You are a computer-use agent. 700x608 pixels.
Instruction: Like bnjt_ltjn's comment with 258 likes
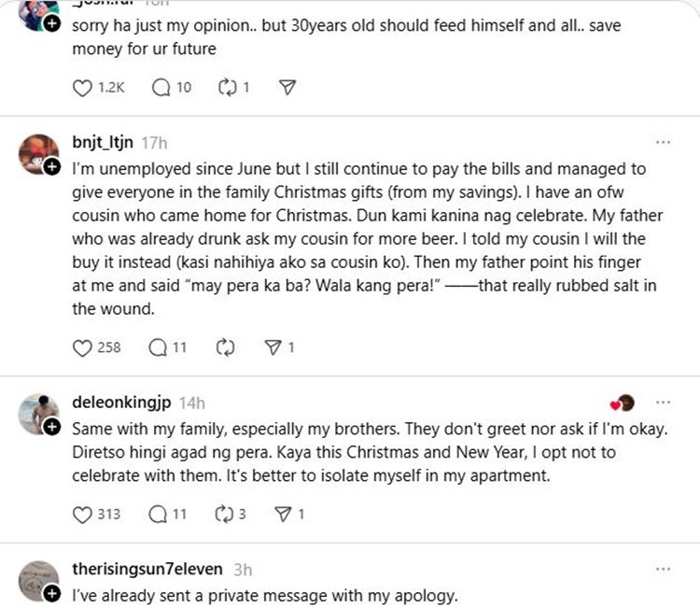click(81, 347)
